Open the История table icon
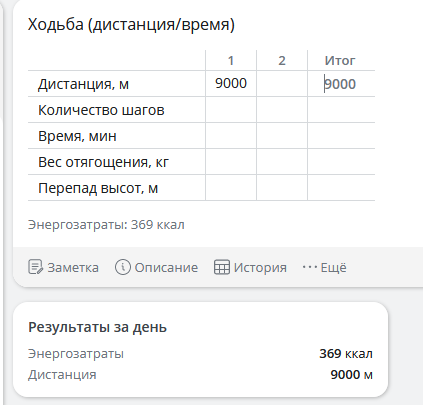The width and height of the screenshot is (423, 405). 222,267
